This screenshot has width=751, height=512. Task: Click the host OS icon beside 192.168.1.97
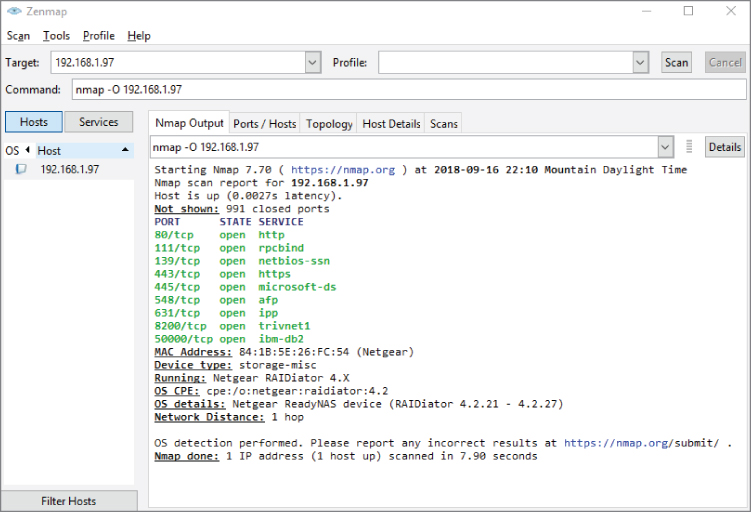pos(21,169)
